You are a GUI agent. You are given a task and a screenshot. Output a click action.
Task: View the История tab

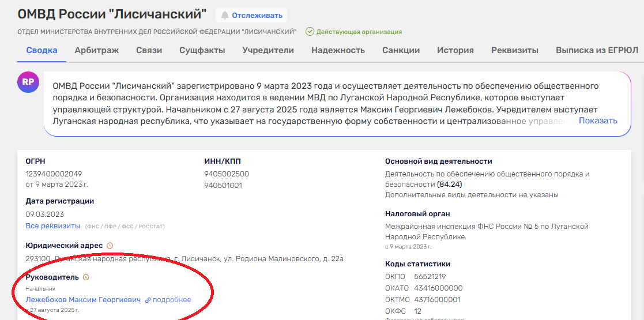click(455, 50)
